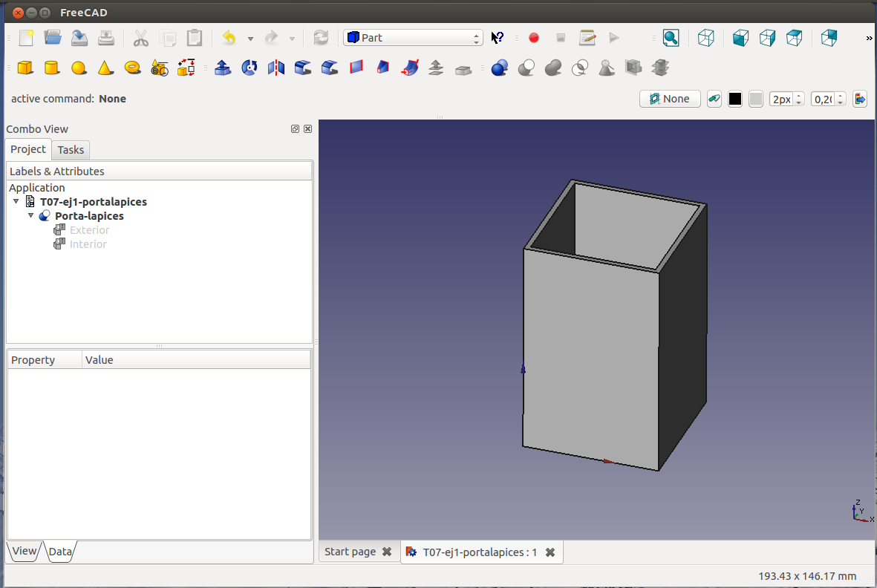Pick the black line color swatch

(735, 99)
